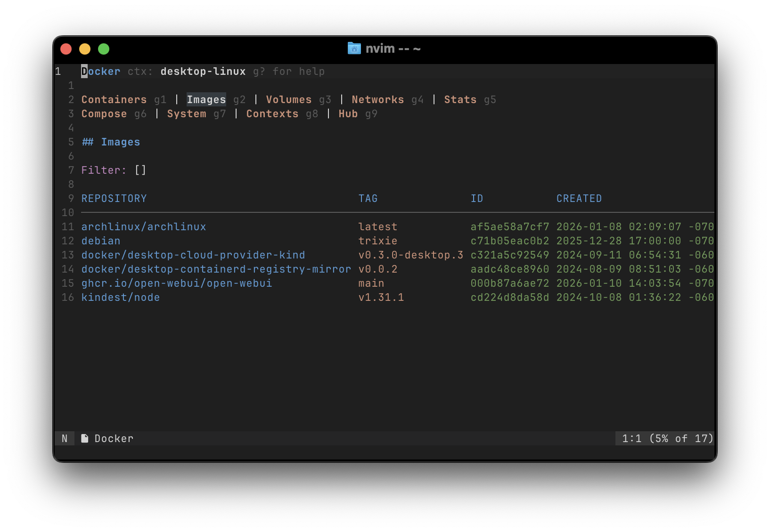The image size is (770, 532).
Task: Click the desktop-linux context name
Action: point(203,72)
